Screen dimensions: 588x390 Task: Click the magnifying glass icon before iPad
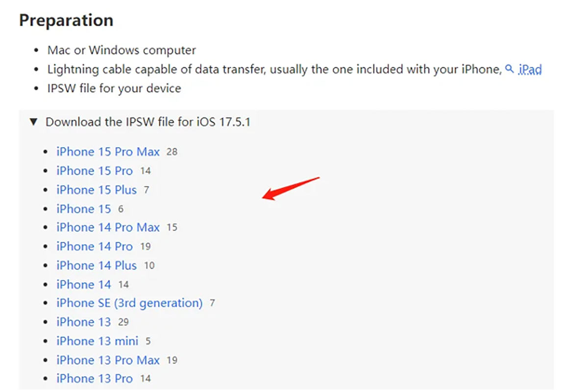[x=509, y=69]
